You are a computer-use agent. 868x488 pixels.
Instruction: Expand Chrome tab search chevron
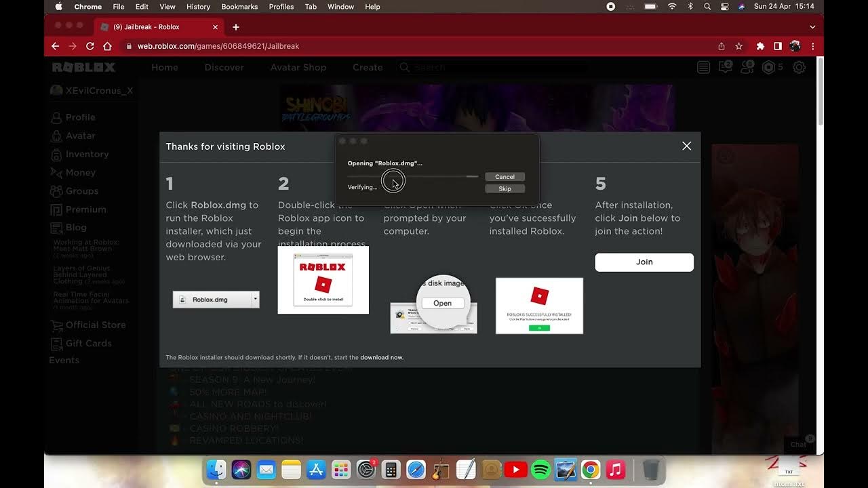tap(812, 27)
